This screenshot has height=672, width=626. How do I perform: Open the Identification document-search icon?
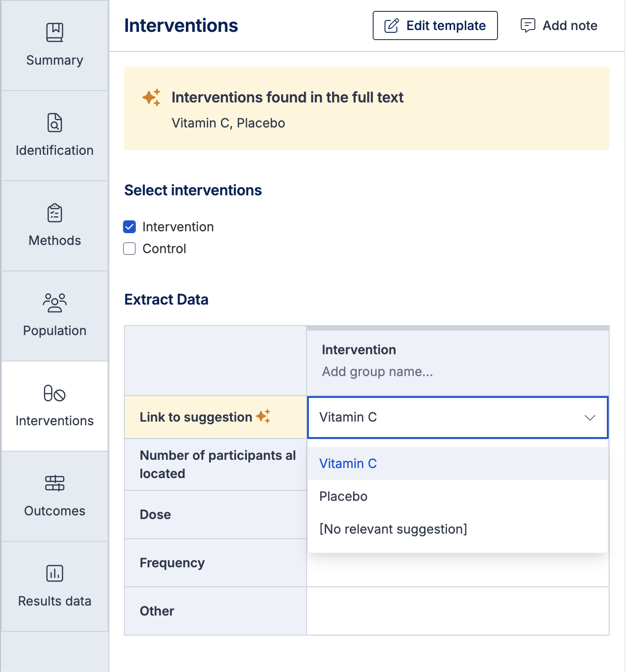[x=55, y=123]
